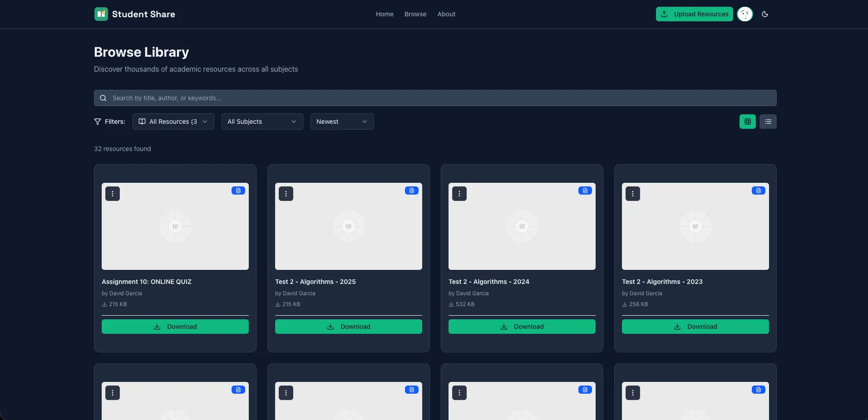868x420 pixels.
Task: Go to the Home page
Action: tap(385, 14)
